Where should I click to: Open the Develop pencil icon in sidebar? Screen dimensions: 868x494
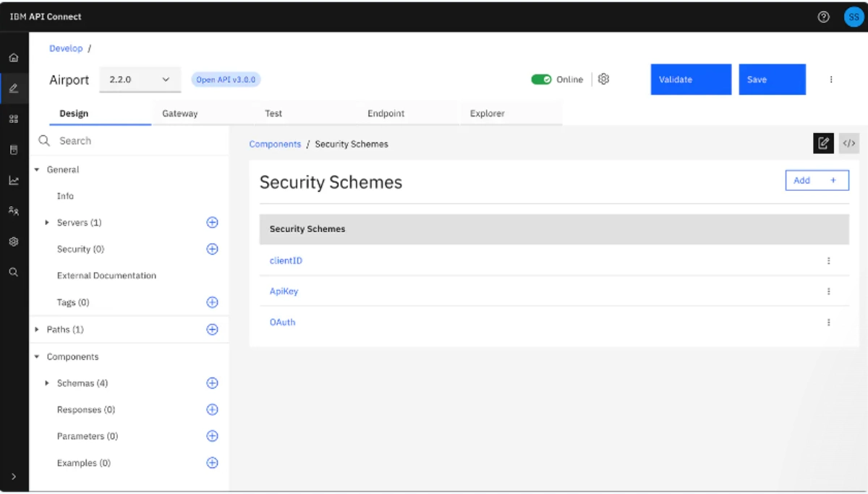(13, 88)
